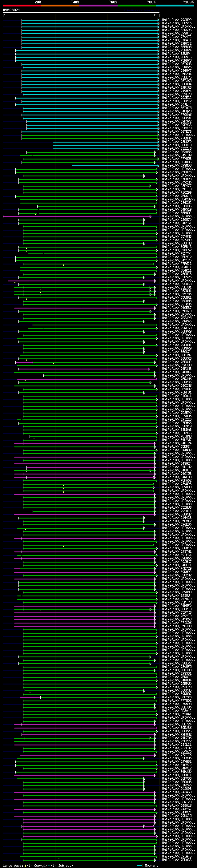Click hit label UniRef100_A7TND2

point(177,700)
